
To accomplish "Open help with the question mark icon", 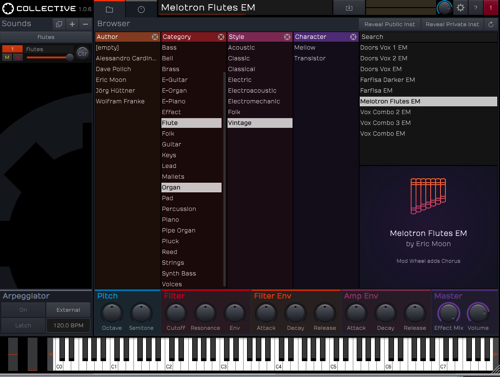I will (476, 8).
